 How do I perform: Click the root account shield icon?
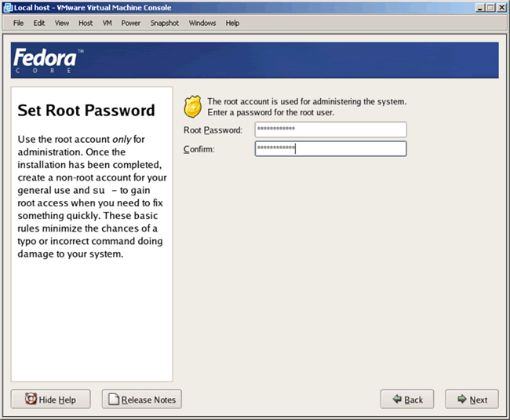[192, 106]
